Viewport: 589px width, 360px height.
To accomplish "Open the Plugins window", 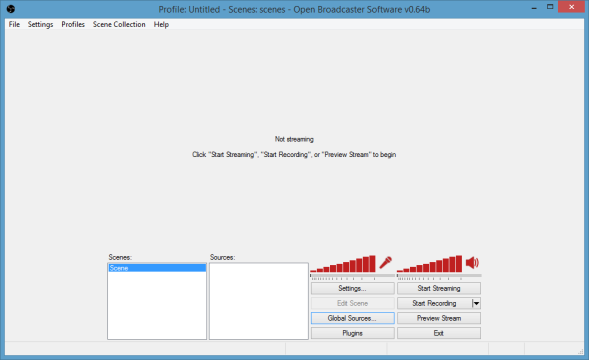I will [x=352, y=333].
